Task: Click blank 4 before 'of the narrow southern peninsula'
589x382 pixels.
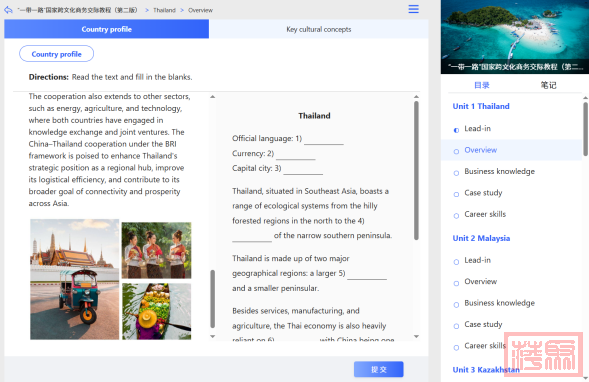Action: coord(252,236)
